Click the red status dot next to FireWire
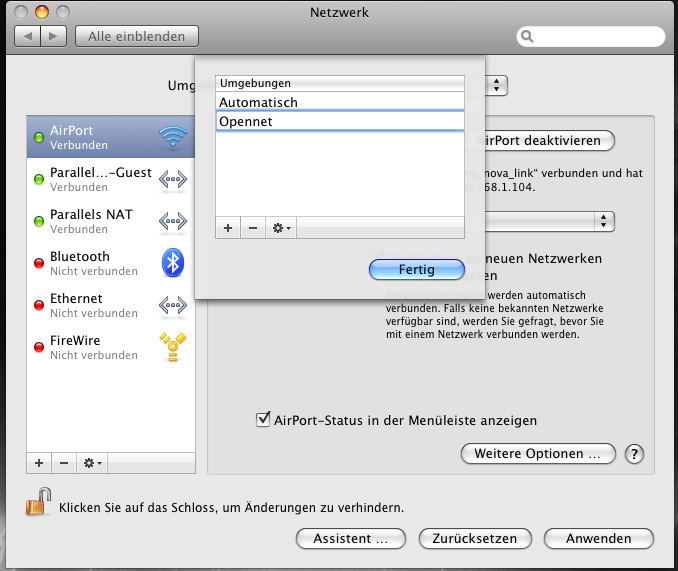Screen dimensions: 678x571 39,347
